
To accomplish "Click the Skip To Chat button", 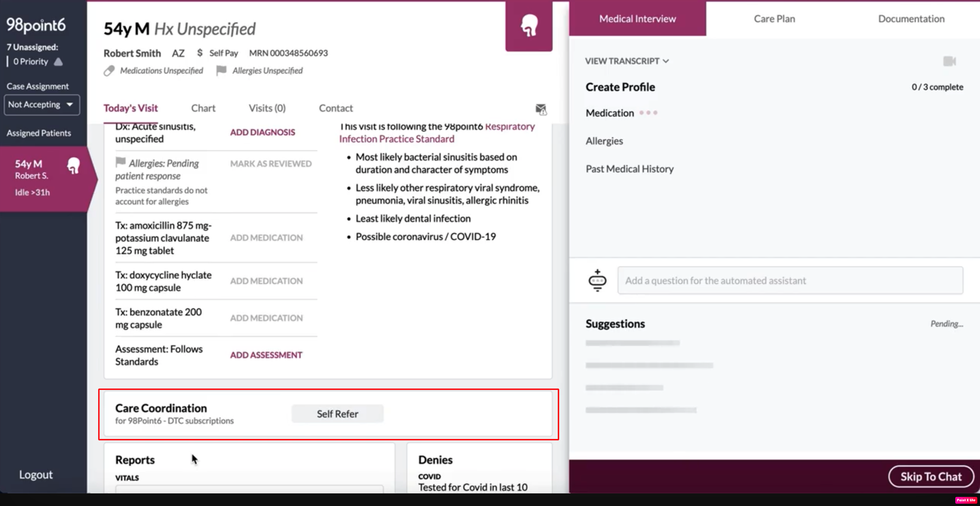I will pyautogui.click(x=931, y=477).
